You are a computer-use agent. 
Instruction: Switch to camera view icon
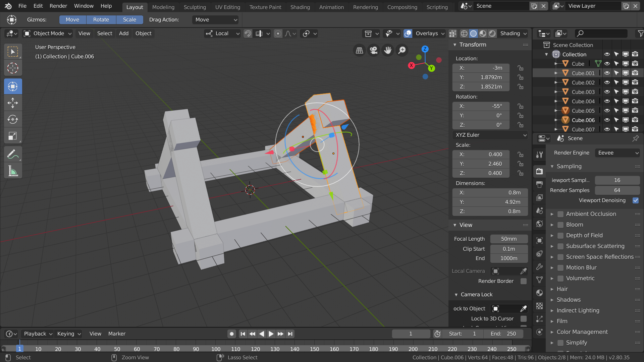373,50
